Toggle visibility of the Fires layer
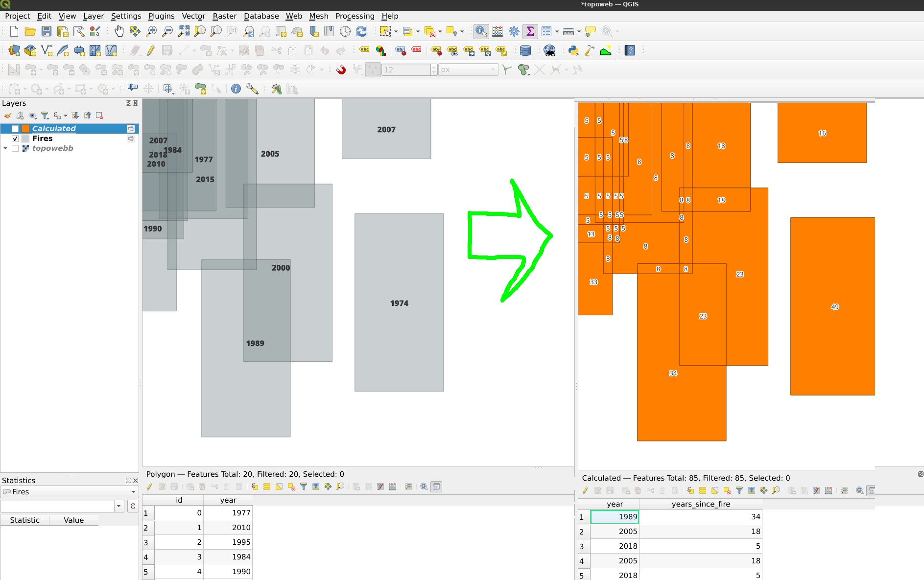Image resolution: width=924 pixels, height=580 pixels. point(15,139)
